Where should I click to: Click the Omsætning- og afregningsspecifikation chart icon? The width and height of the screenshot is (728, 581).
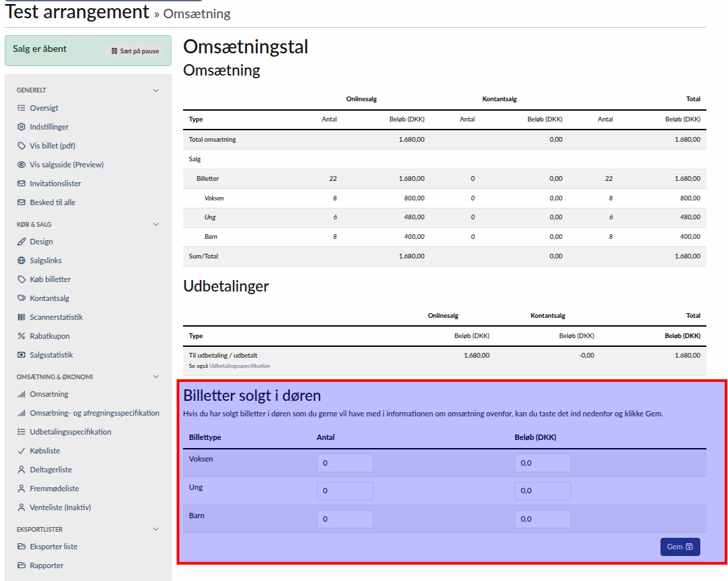click(x=22, y=413)
